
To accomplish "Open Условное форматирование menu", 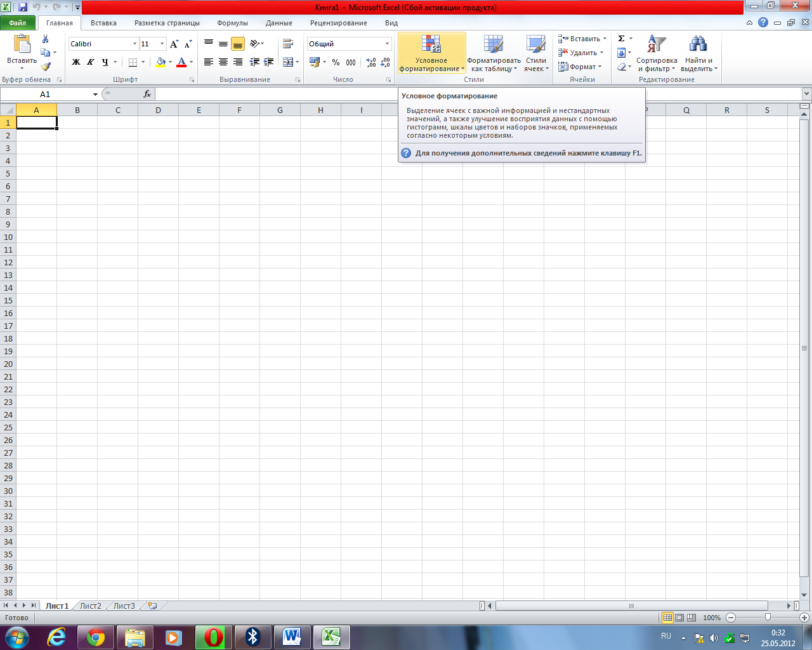I will [x=431, y=53].
